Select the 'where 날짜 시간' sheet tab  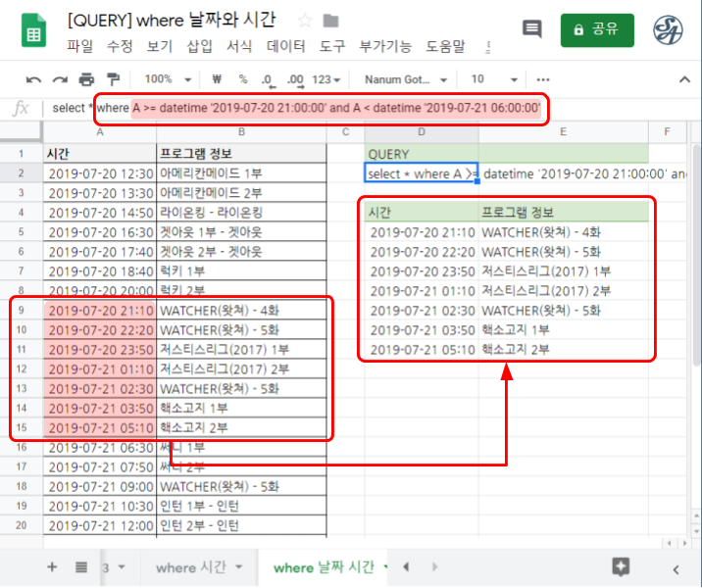324,567
